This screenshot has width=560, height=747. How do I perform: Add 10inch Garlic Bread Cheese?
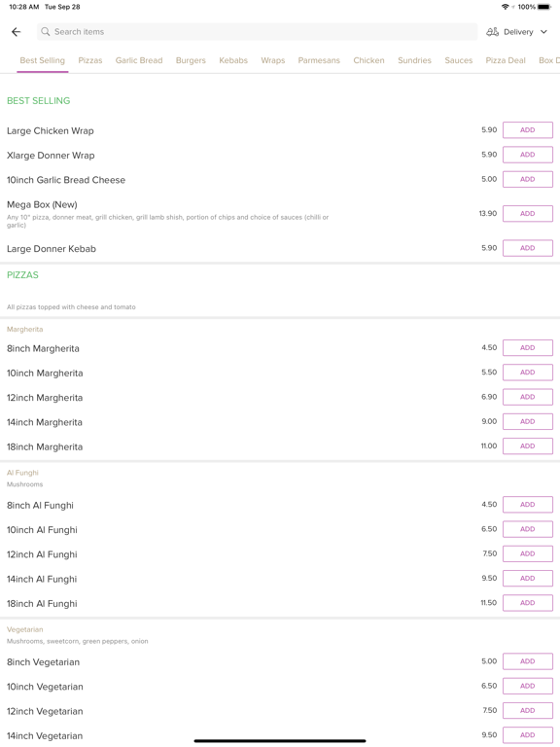point(528,179)
